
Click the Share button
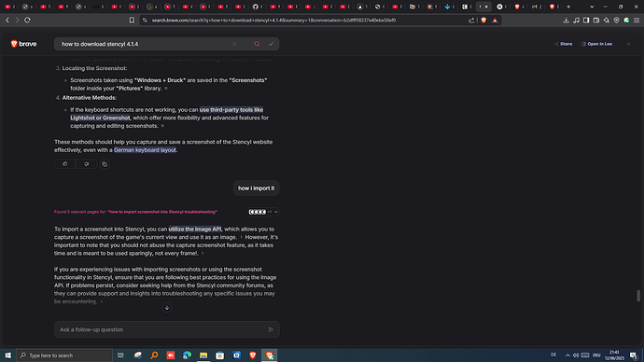pyautogui.click(x=563, y=44)
